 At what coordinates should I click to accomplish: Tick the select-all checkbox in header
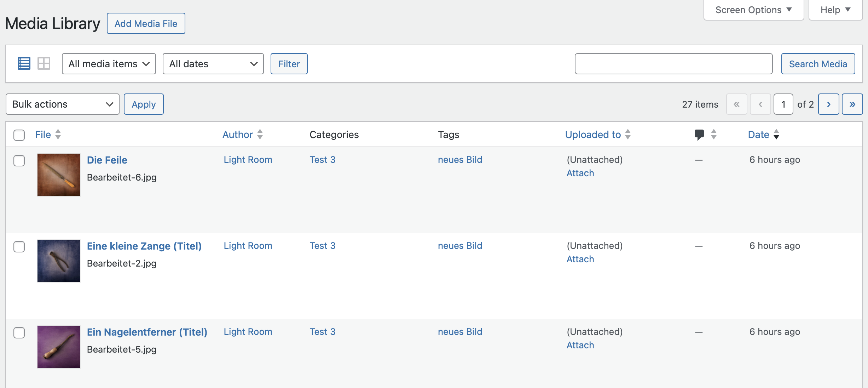(19, 135)
